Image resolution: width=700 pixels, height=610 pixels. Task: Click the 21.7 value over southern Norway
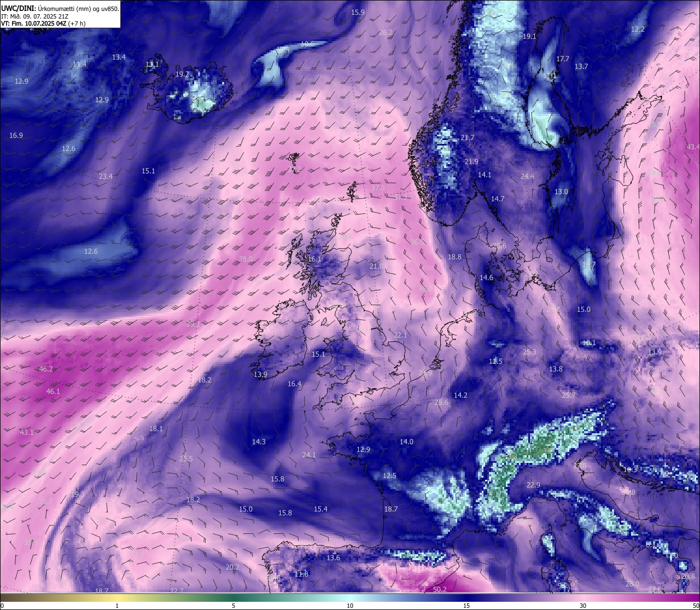[468, 137]
